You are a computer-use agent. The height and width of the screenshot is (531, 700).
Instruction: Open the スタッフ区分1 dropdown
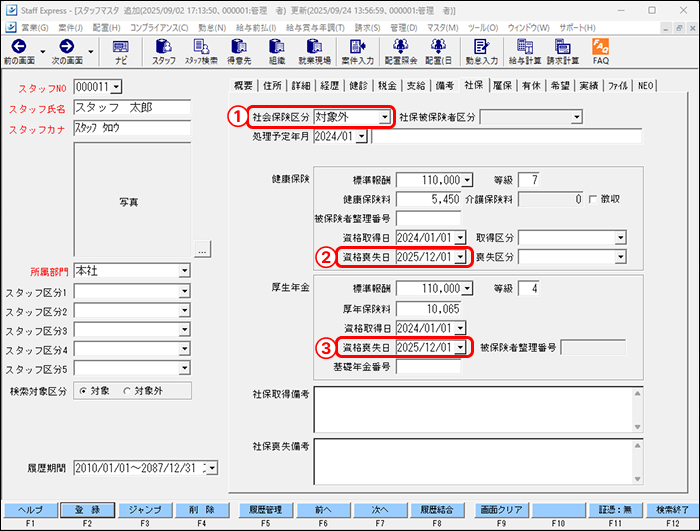[x=184, y=291]
